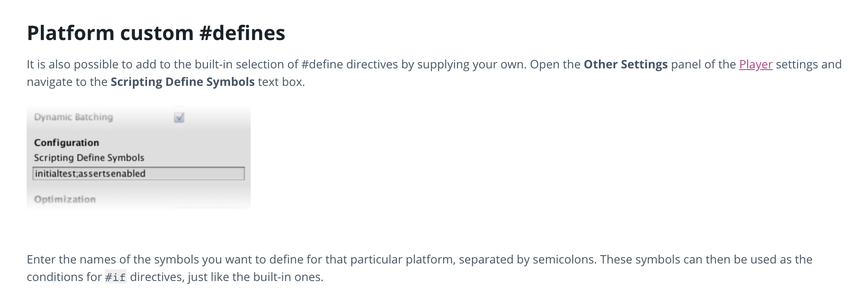Click the 'Dynamic Batching' option label
The image size is (868, 301).
pos(73,117)
